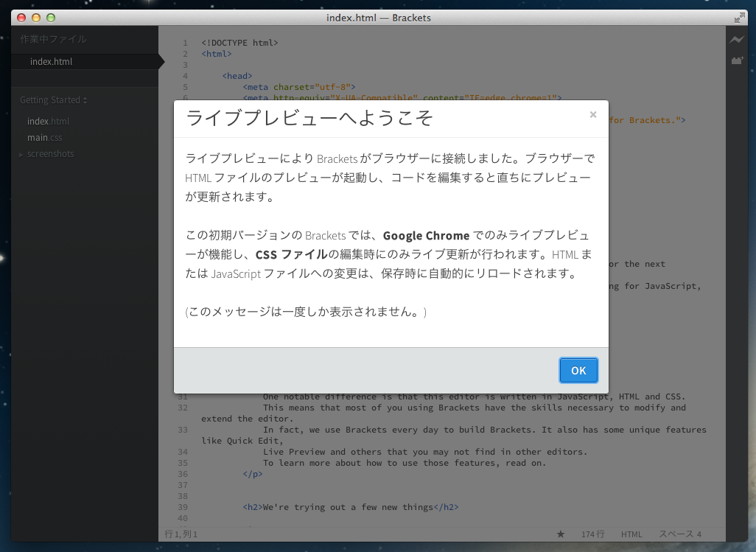Click the 174 行 line count indicator

tap(592, 534)
